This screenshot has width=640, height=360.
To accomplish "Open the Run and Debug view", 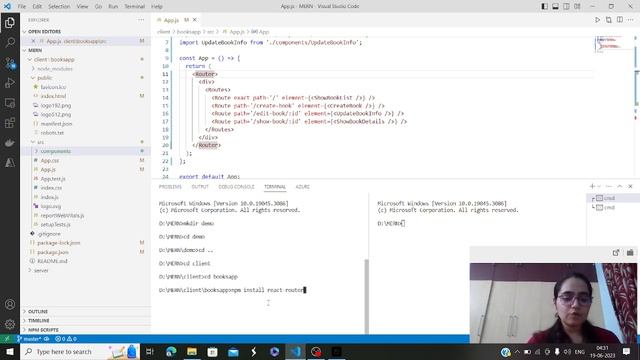I will 10,83.
